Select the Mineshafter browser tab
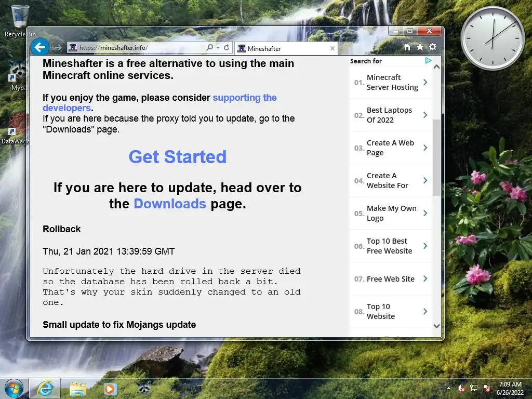This screenshot has height=399, width=532. tap(286, 48)
